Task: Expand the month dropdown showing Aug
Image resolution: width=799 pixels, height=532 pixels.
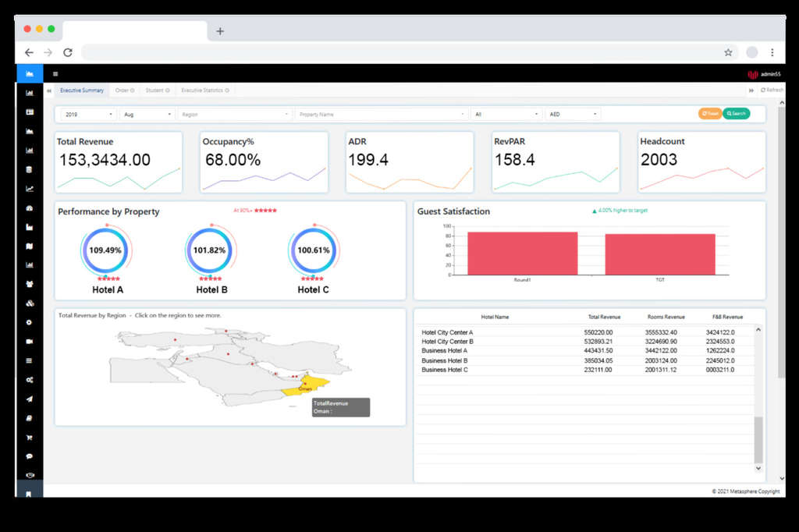Action: [x=145, y=113]
